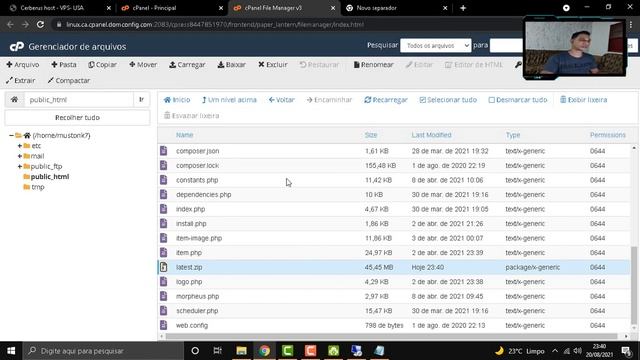This screenshot has height=360, width=640.
Task: Click the taskbar search box
Action: (104, 351)
